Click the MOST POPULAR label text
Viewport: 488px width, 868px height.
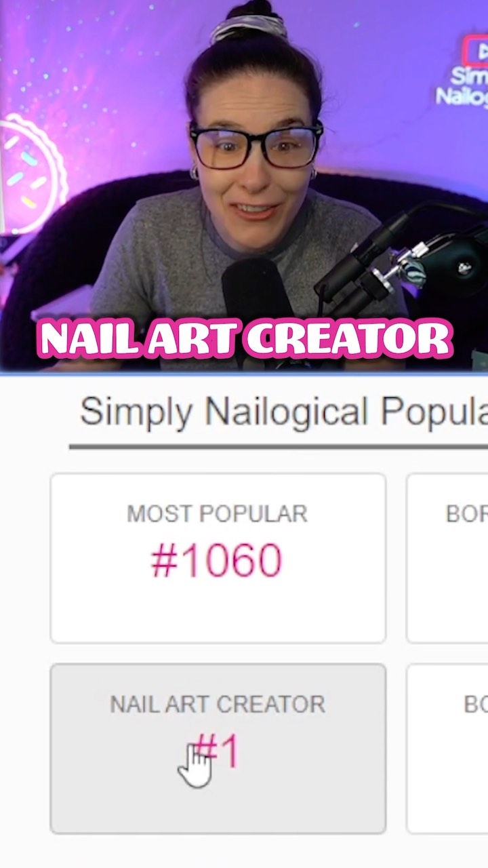coord(218,514)
